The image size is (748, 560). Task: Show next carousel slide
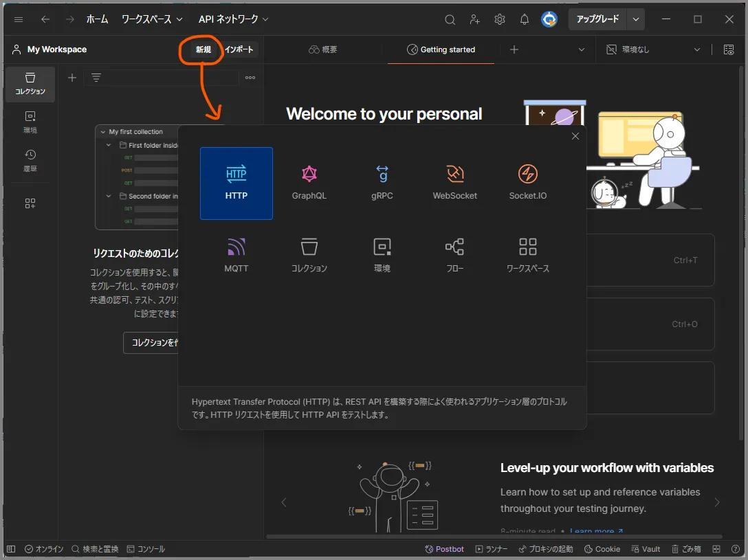click(x=717, y=502)
